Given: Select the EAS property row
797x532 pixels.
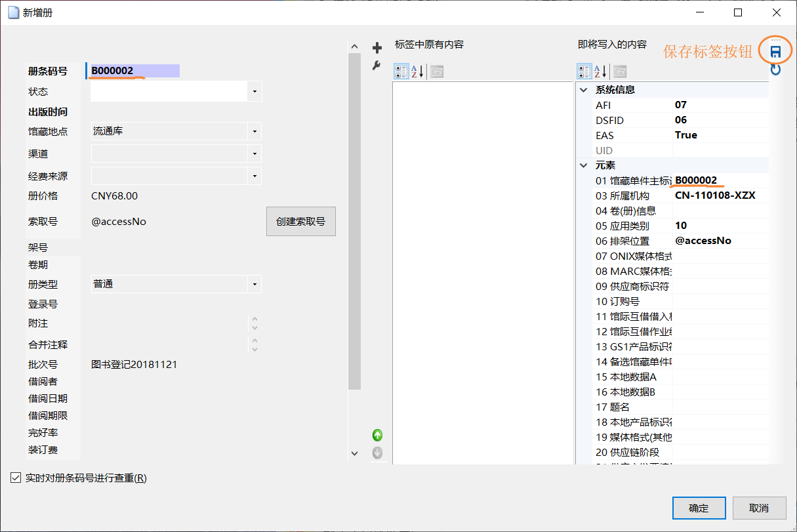Looking at the screenshot, I should click(681, 135).
